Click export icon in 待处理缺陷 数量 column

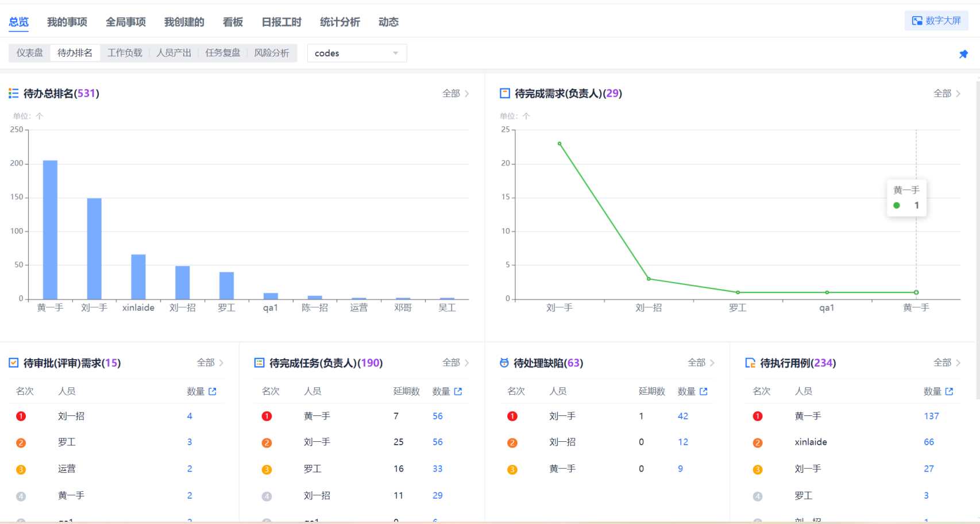pyautogui.click(x=704, y=391)
